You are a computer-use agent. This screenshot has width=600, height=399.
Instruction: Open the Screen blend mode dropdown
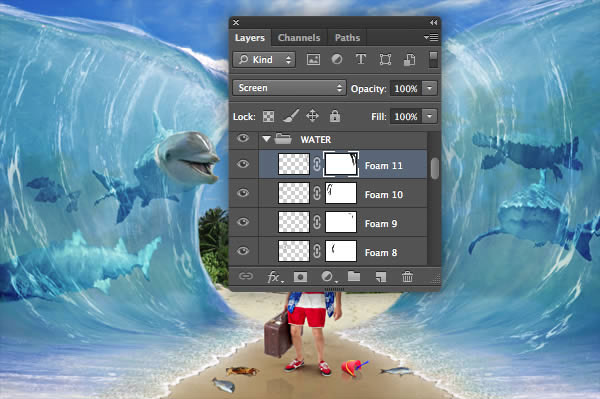(289, 88)
